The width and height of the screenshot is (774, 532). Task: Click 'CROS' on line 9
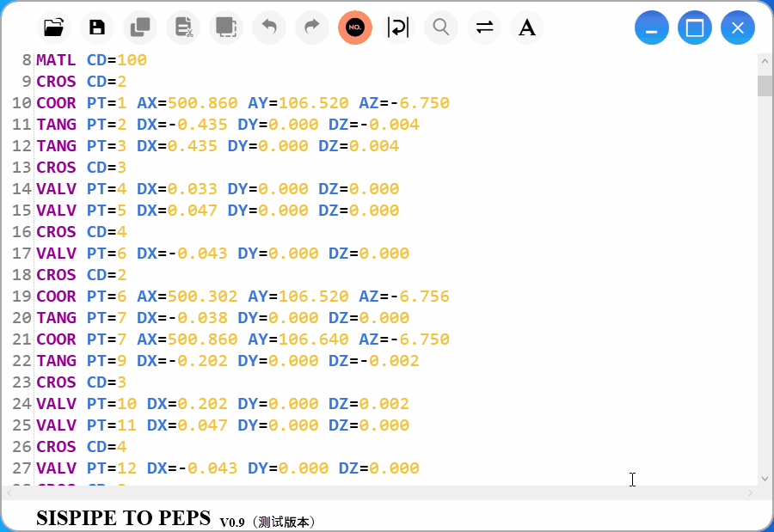tap(56, 82)
